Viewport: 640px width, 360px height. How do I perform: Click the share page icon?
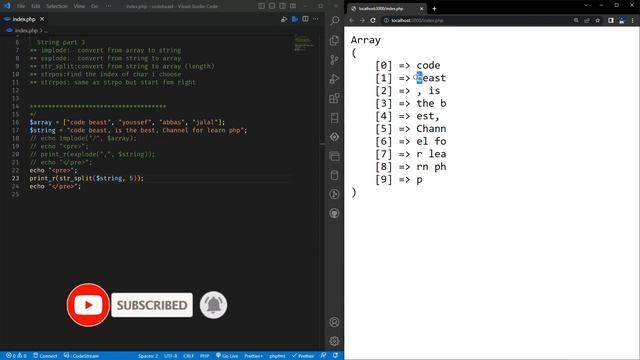point(587,20)
